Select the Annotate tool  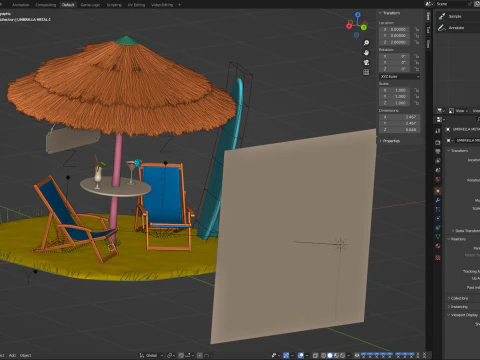pos(455,28)
